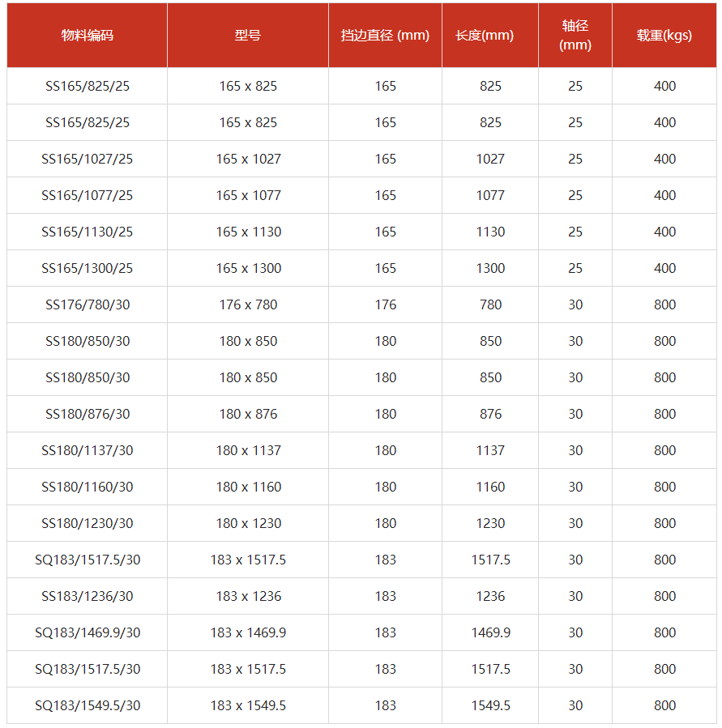Click material code SQ183/1549.5/30

click(x=88, y=705)
